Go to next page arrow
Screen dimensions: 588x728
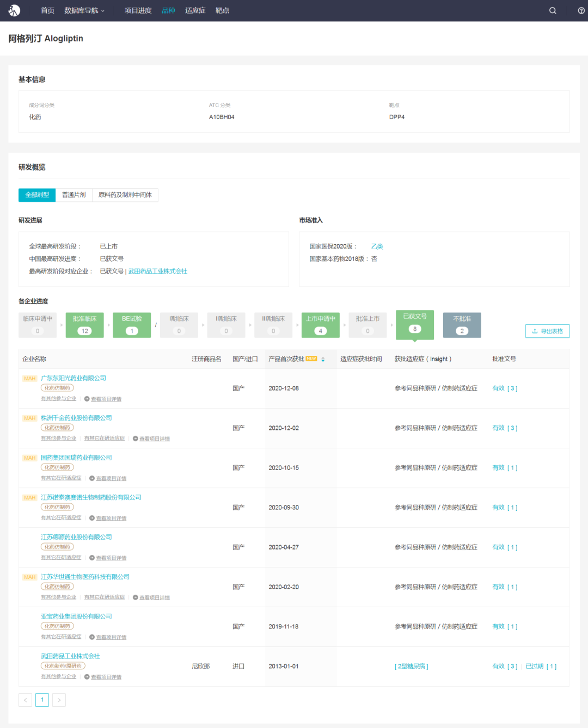point(59,700)
